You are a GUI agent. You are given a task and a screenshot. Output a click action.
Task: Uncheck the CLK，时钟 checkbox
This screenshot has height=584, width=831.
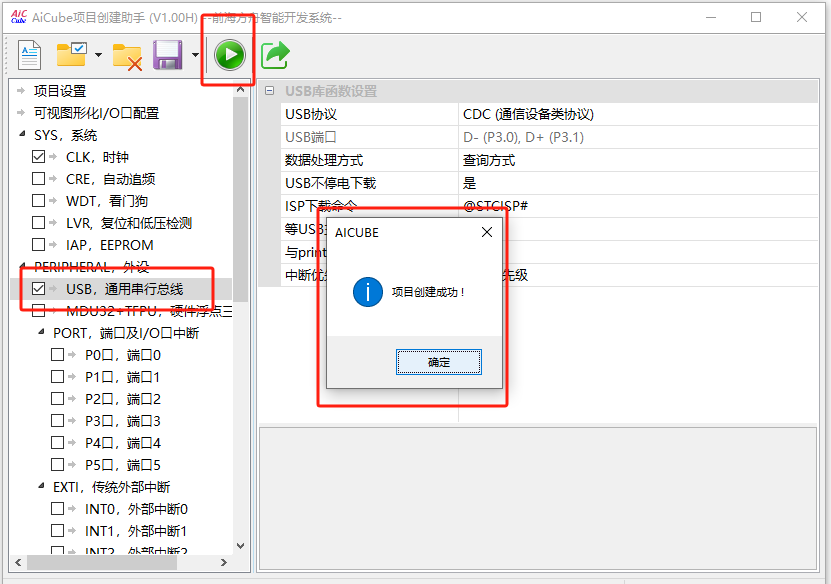(x=38, y=157)
